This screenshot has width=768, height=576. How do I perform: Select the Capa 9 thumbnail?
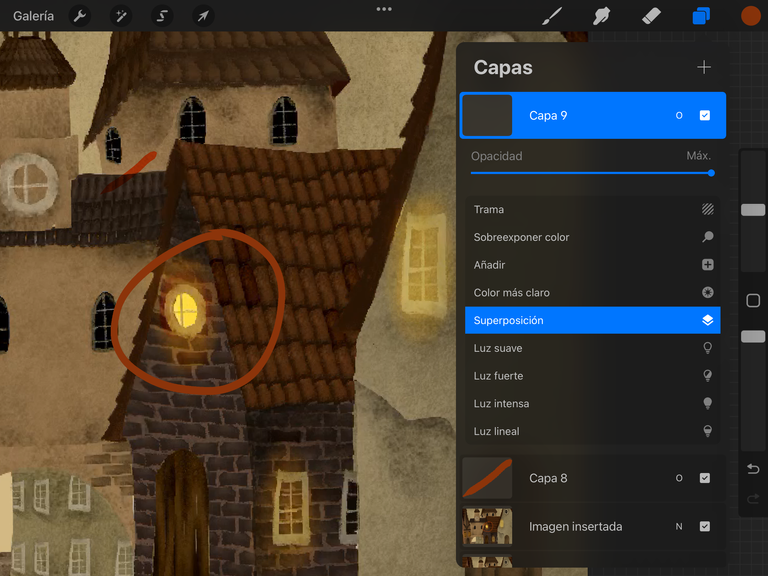[x=487, y=116]
